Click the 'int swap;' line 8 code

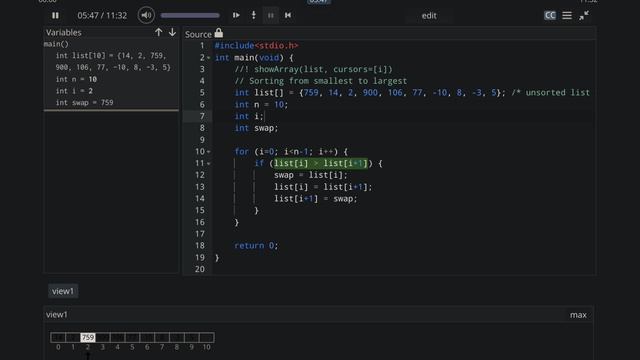point(256,128)
